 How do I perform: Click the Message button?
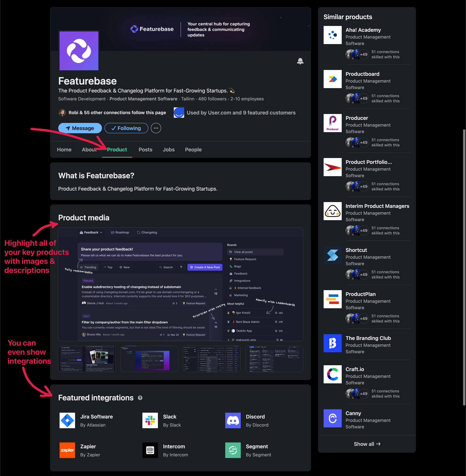[x=80, y=128]
